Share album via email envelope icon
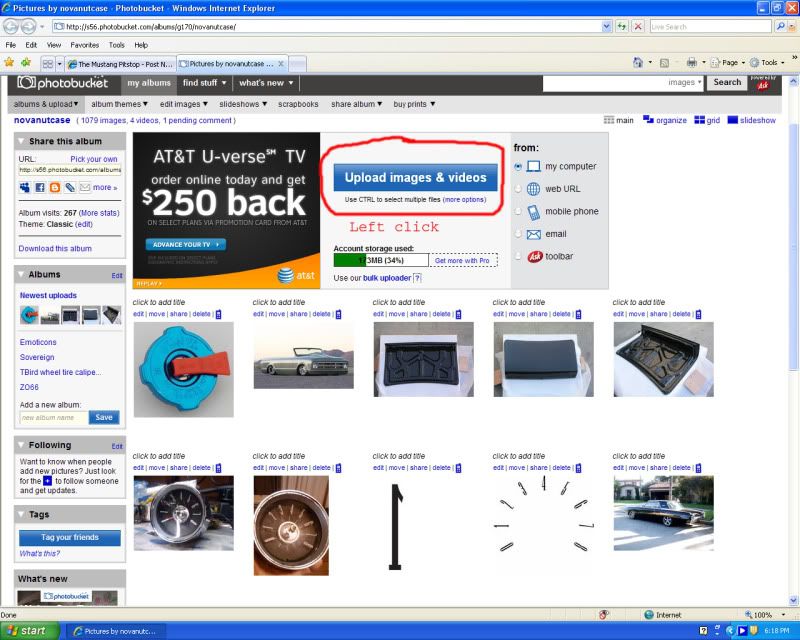 [x=85, y=187]
